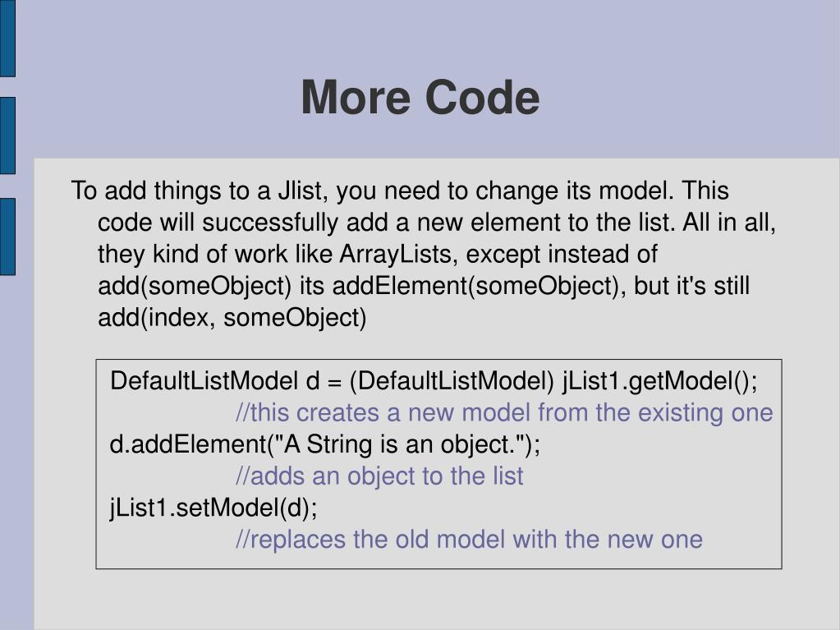Click the second blue sidebar rectangle
This screenshot has width=840, height=630.
(x=7, y=136)
